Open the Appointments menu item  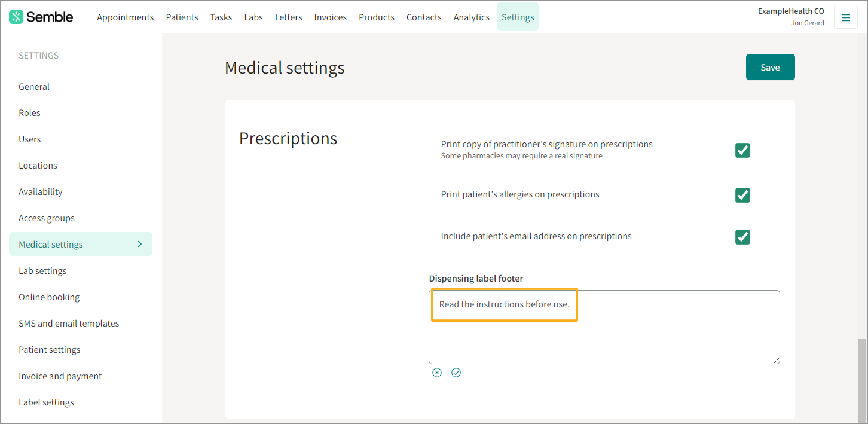tap(125, 17)
